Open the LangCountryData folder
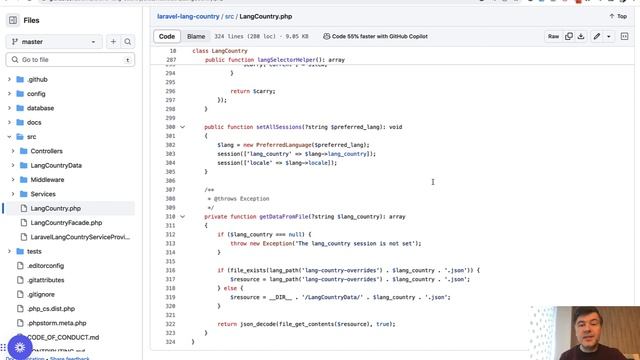The height and width of the screenshot is (360, 640). [56, 165]
